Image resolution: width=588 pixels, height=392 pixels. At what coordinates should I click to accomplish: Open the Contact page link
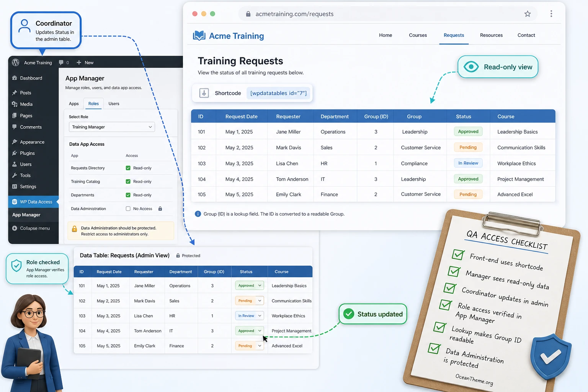526,35
